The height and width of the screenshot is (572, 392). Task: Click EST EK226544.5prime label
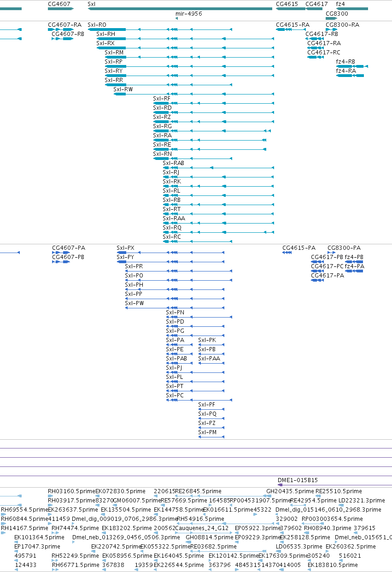179,565
